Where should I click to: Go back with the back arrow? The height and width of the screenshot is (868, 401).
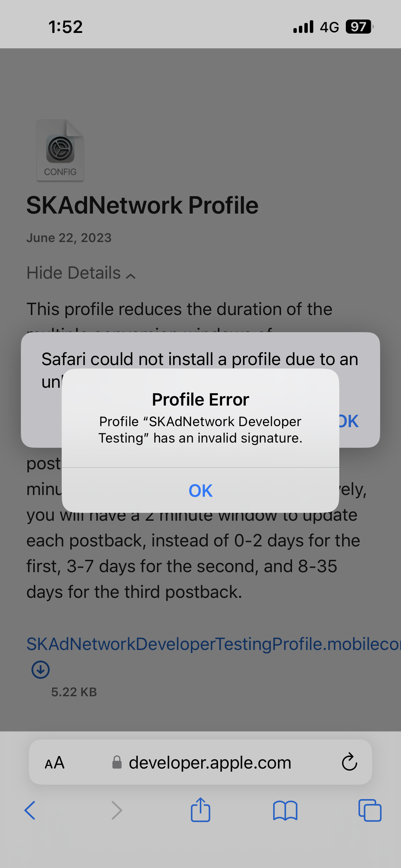[x=30, y=810]
